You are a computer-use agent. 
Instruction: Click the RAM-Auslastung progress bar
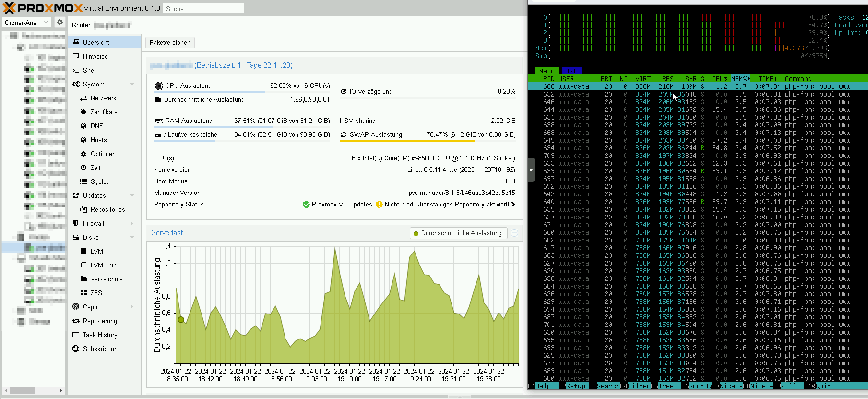click(x=242, y=127)
